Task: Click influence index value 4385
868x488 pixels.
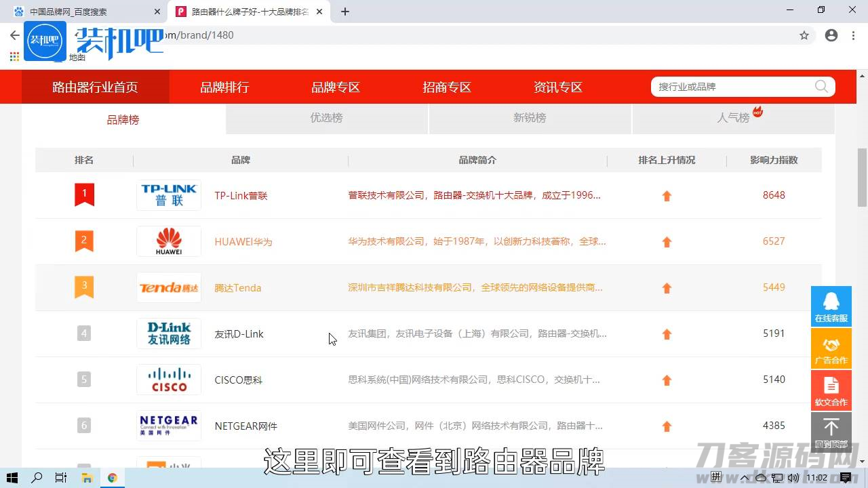Action: [774, 426]
